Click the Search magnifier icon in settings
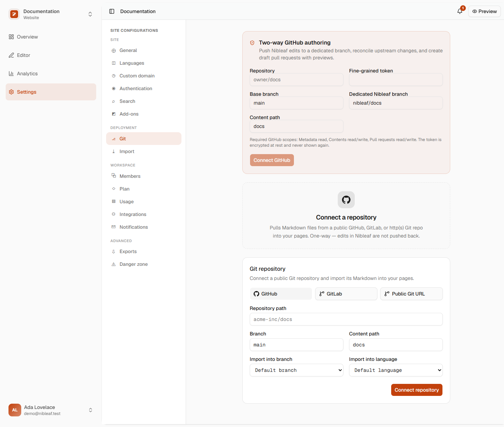504x427 pixels. (114, 101)
